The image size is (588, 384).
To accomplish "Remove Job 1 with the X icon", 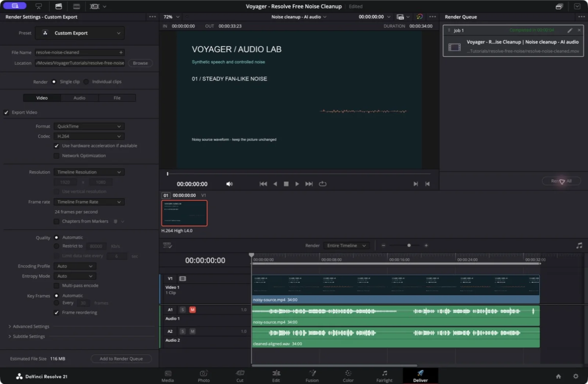I will click(579, 30).
